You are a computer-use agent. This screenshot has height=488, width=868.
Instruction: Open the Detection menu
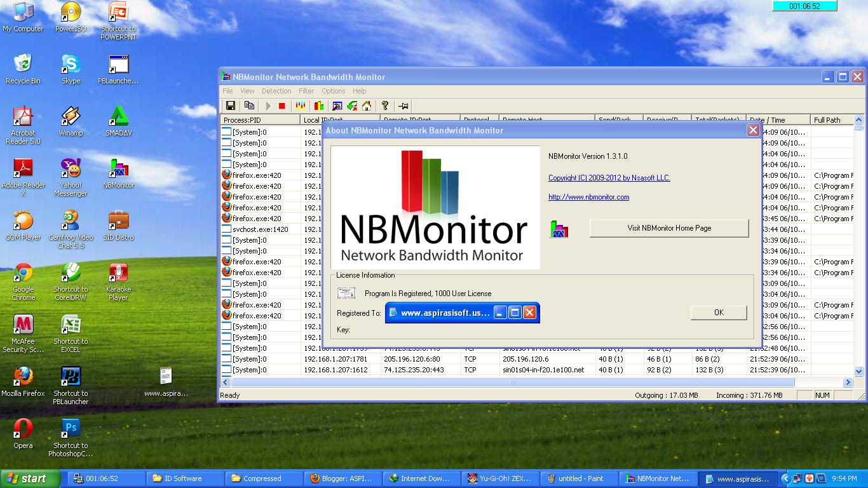click(x=276, y=91)
